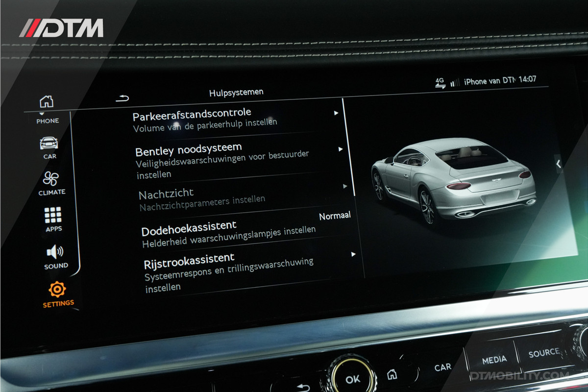Open the Bentley noodsysteem menu entry
This screenshot has width=588, height=392.
click(x=189, y=149)
